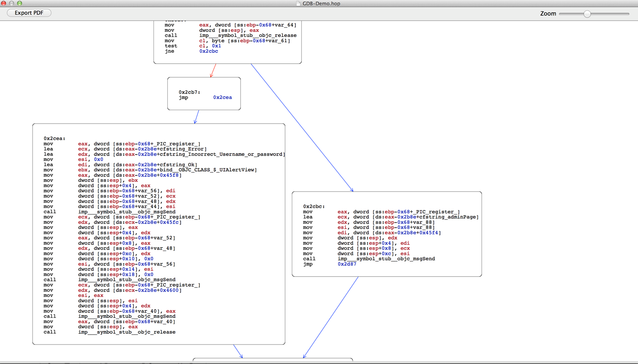Click the green maximize window button
Viewport: 638px width, 364px height.
[20, 3]
